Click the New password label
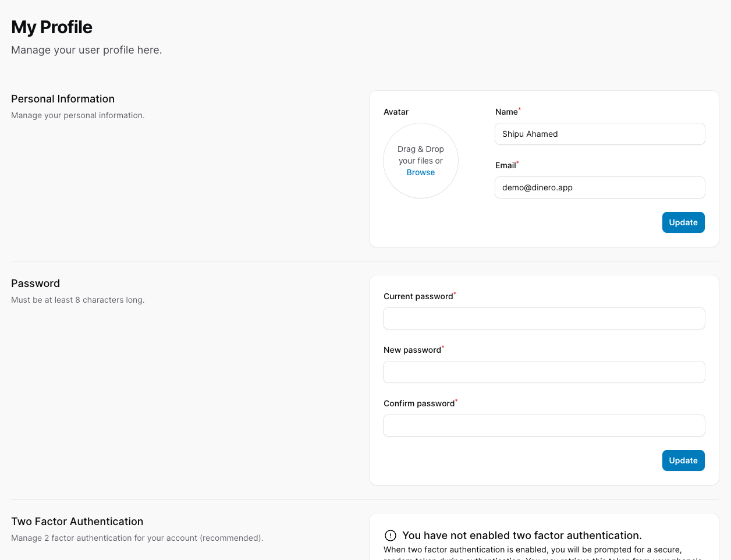 413,350
